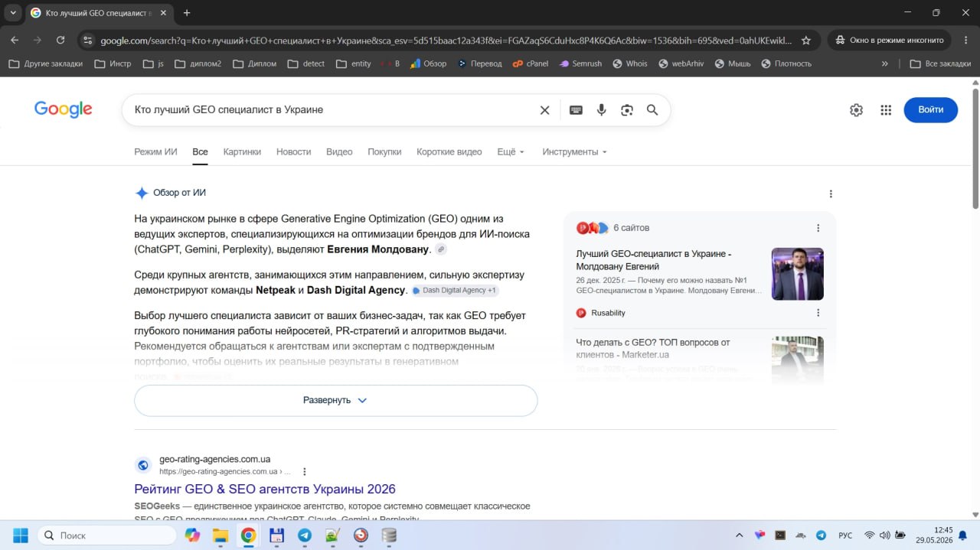
Task: Open the Перевод bookmark
Action: pyautogui.click(x=479, y=63)
